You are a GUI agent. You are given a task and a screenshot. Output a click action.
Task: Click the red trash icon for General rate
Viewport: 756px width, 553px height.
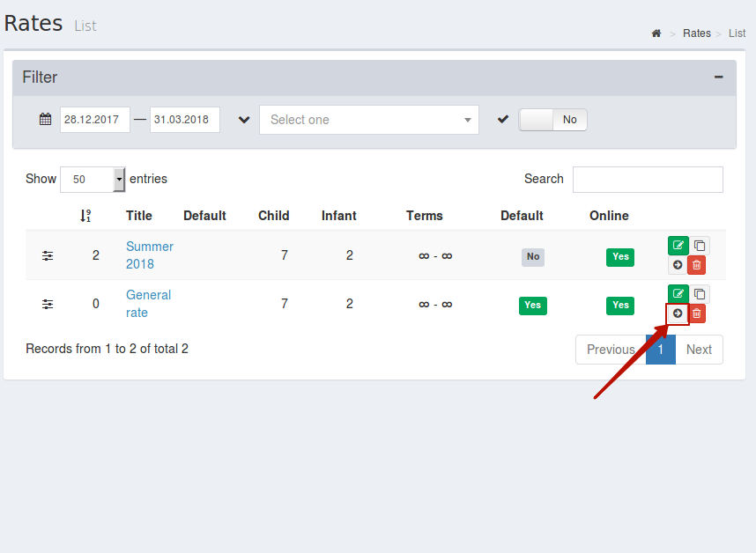point(697,313)
